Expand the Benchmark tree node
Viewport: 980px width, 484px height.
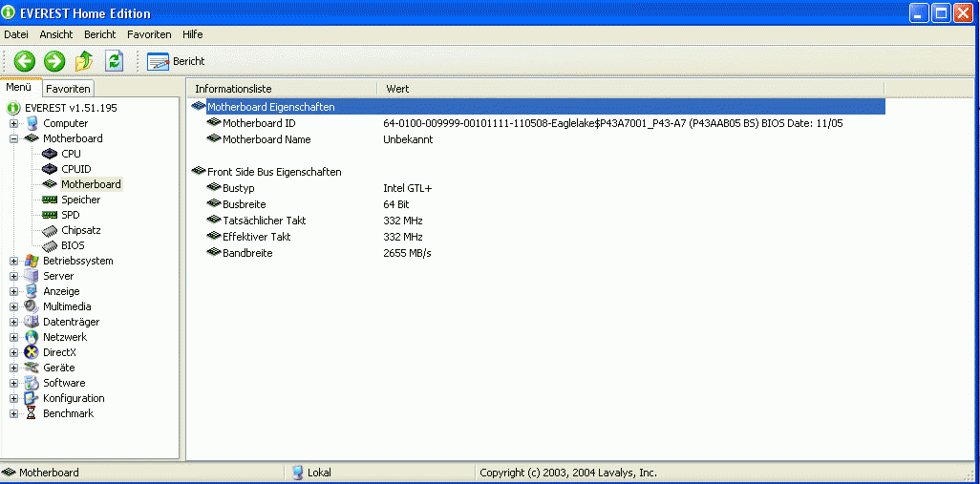point(13,413)
